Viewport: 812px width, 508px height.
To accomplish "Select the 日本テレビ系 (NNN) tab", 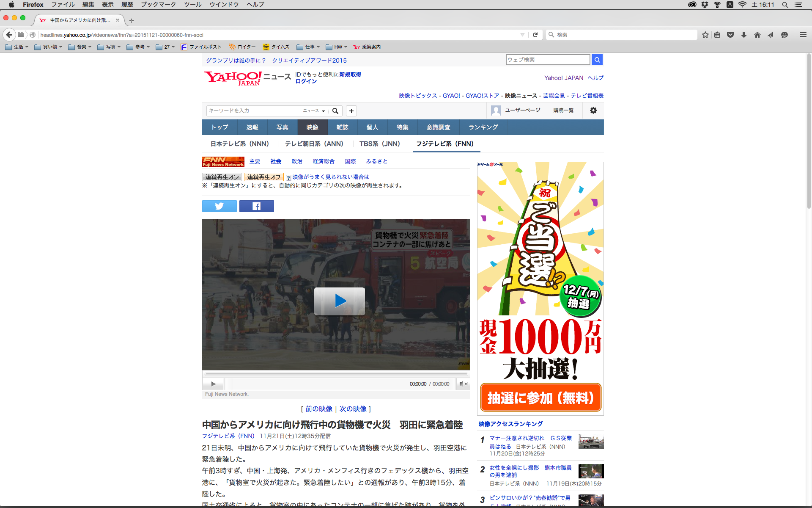I will [240, 144].
